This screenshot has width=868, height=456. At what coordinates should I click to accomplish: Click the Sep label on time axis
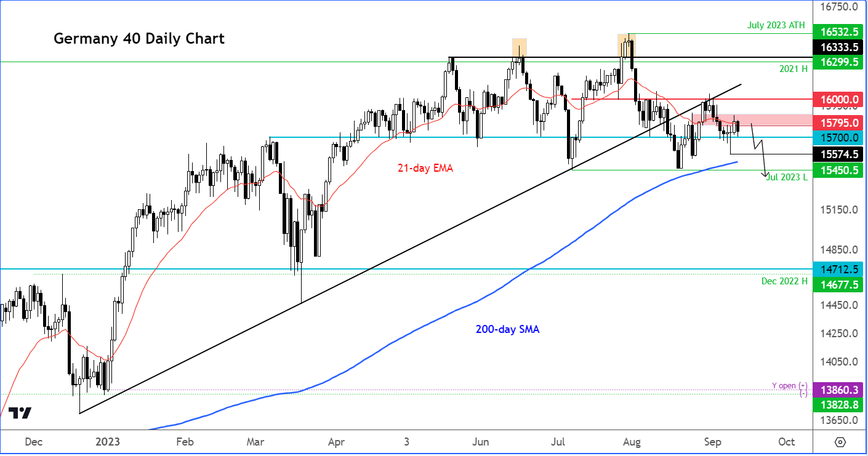(x=712, y=442)
